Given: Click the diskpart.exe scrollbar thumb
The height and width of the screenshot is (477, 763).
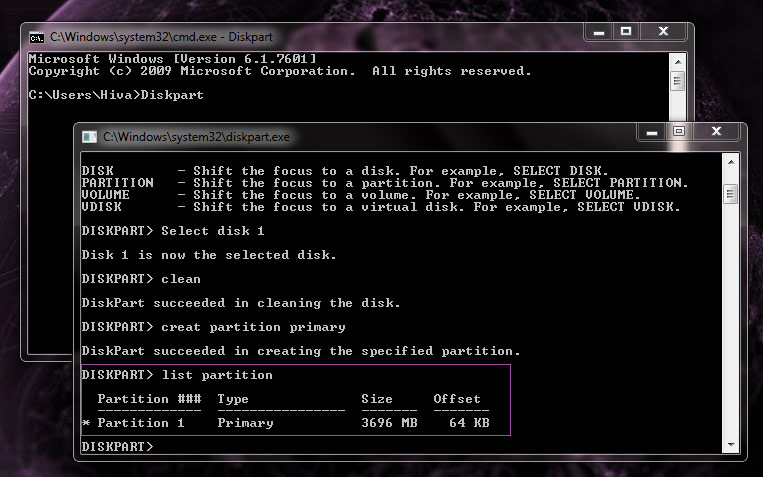Looking at the screenshot, I should (731, 194).
